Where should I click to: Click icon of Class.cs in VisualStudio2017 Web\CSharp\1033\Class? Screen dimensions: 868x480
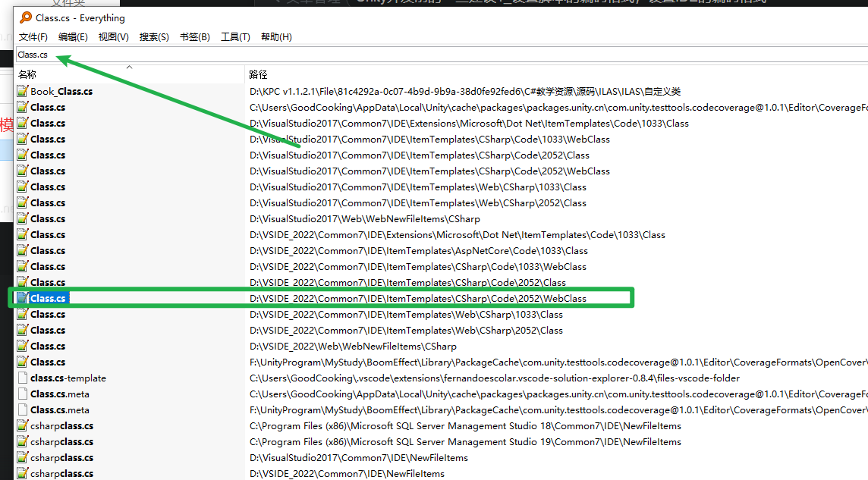(x=23, y=187)
